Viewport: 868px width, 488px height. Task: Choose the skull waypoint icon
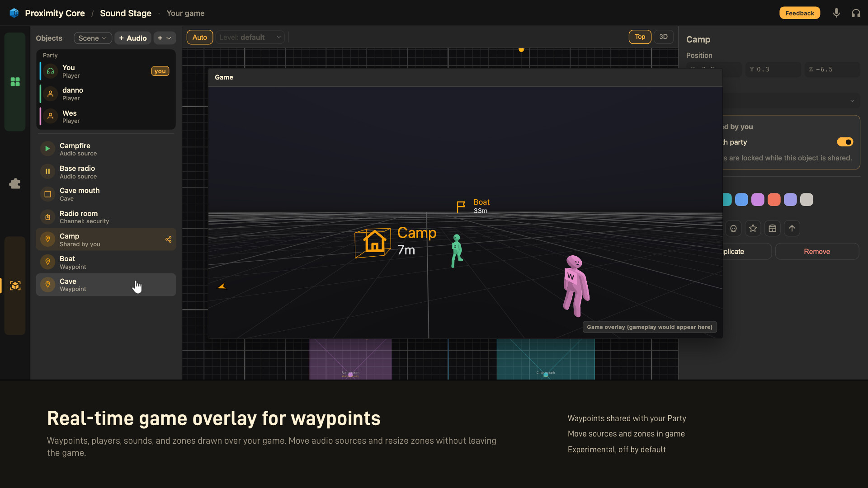coord(733,229)
